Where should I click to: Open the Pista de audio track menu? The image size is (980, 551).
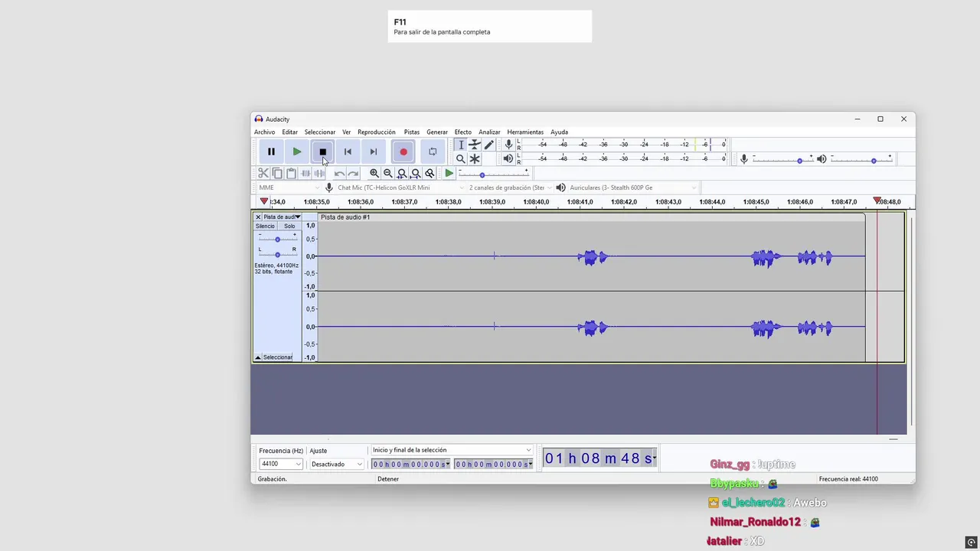pyautogui.click(x=282, y=217)
